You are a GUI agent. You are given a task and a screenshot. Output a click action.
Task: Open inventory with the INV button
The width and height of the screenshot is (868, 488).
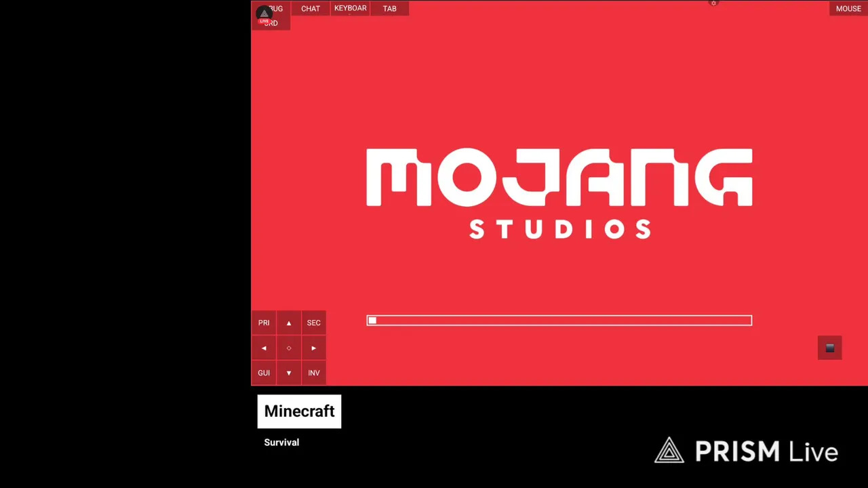(313, 373)
